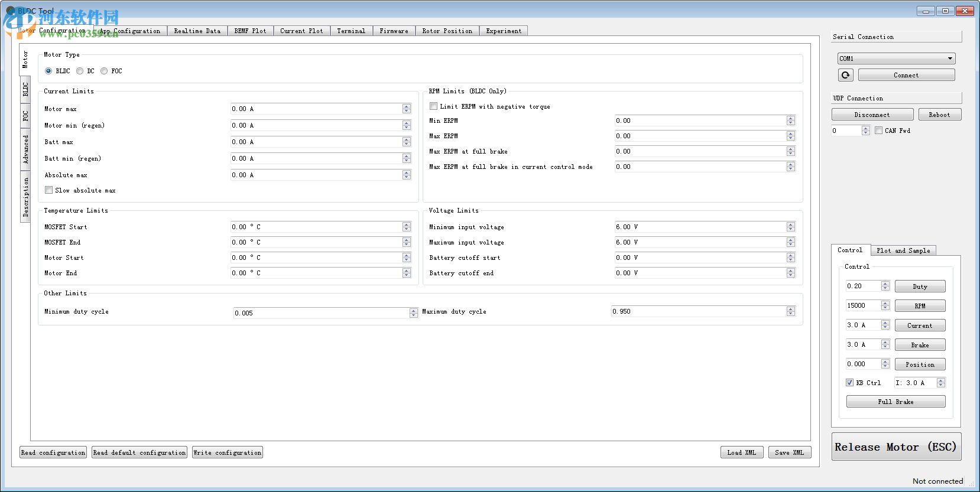980x492 pixels.
Task: Select the vertical FOC side tab
Action: tap(25, 115)
